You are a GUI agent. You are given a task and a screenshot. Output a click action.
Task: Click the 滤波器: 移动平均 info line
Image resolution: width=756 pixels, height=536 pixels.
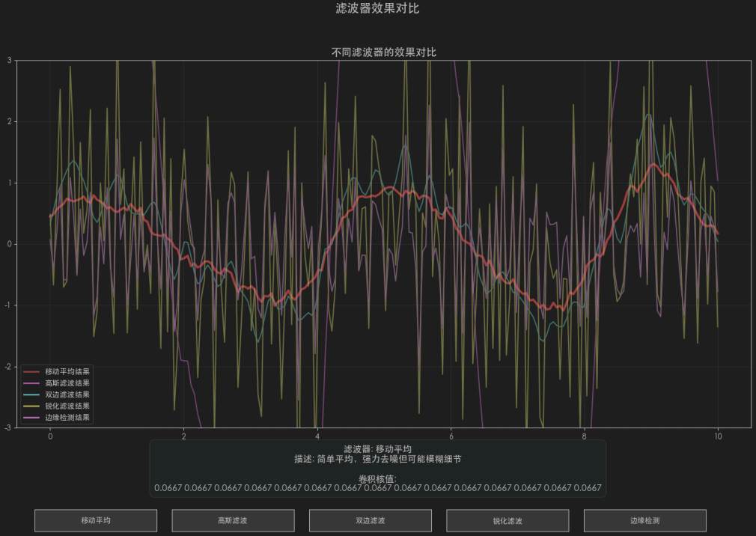pos(377,448)
